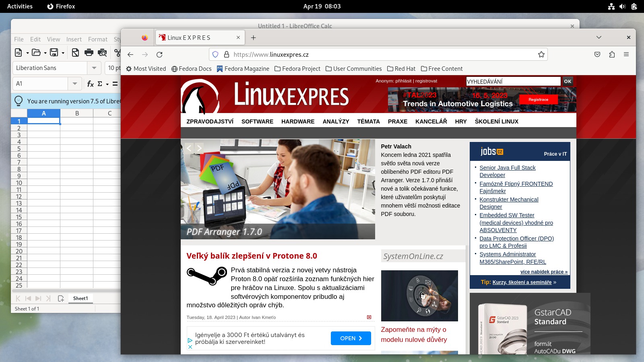Open the ŠKOLENÍ LINUX navigation item
The width and height of the screenshot is (644, 362).
pyautogui.click(x=496, y=121)
